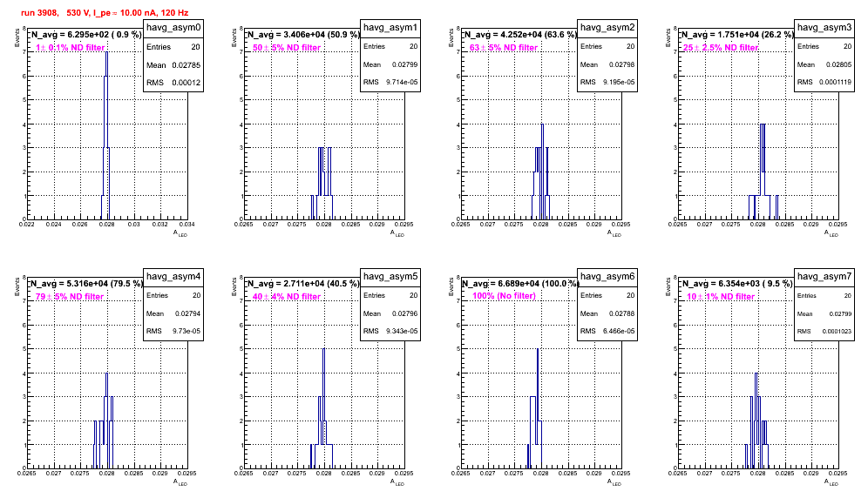The width and height of the screenshot is (868, 498).
Task: Click Mean 0.02788 in havg_asym6 stats
Action: coord(607,313)
